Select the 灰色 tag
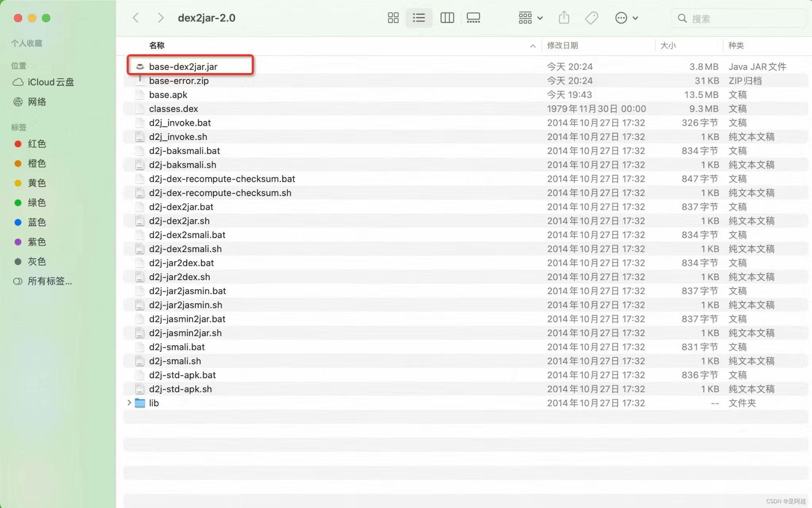The image size is (812, 508). pos(30,262)
